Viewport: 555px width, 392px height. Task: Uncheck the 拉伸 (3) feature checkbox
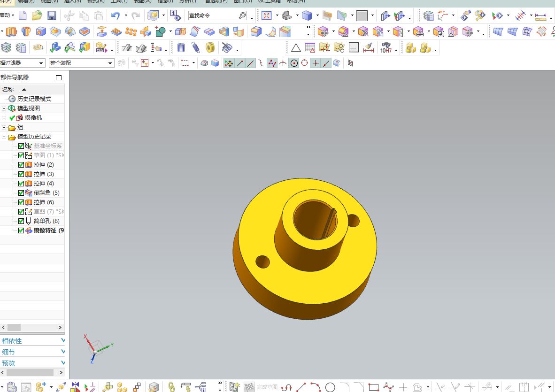(x=21, y=174)
